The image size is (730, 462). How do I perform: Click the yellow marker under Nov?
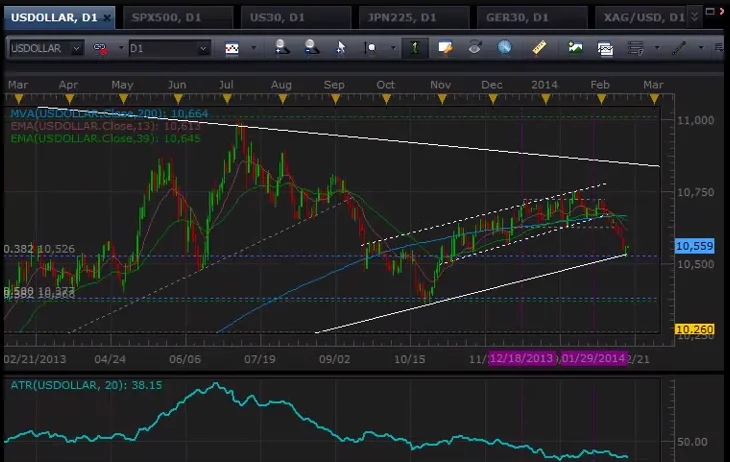[442, 99]
